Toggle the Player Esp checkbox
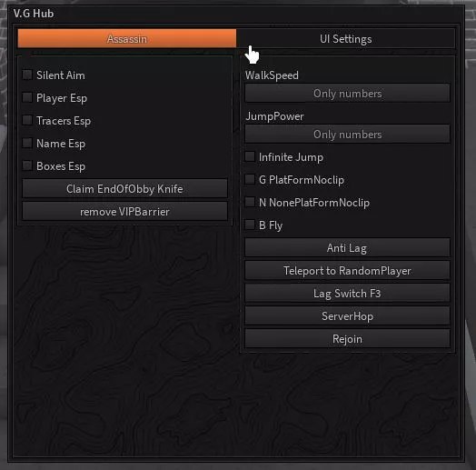This screenshot has height=470, width=476. [x=27, y=97]
